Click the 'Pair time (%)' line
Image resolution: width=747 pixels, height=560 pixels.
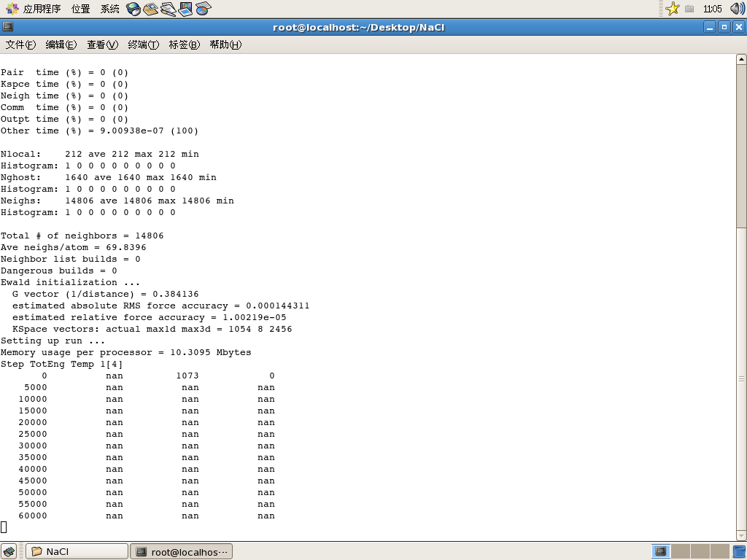click(64, 72)
